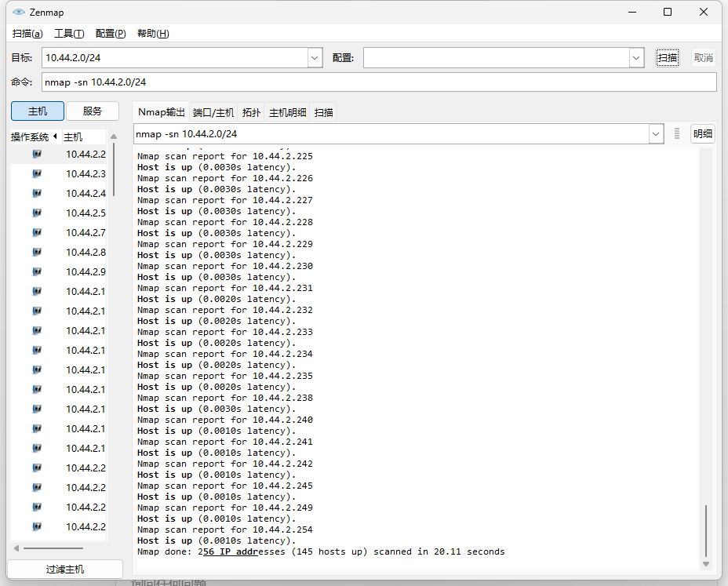Image resolution: width=728 pixels, height=586 pixels.
Task: Switch to the 扫描 tab beside 主机明细
Action: (324, 112)
